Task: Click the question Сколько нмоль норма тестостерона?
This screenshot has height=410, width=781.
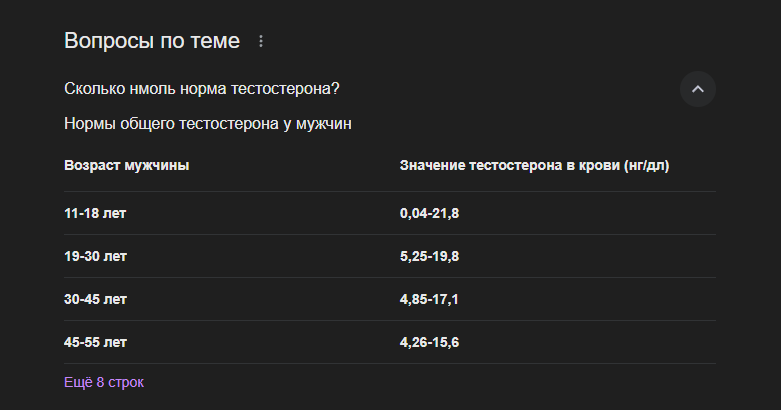Action: click(202, 89)
